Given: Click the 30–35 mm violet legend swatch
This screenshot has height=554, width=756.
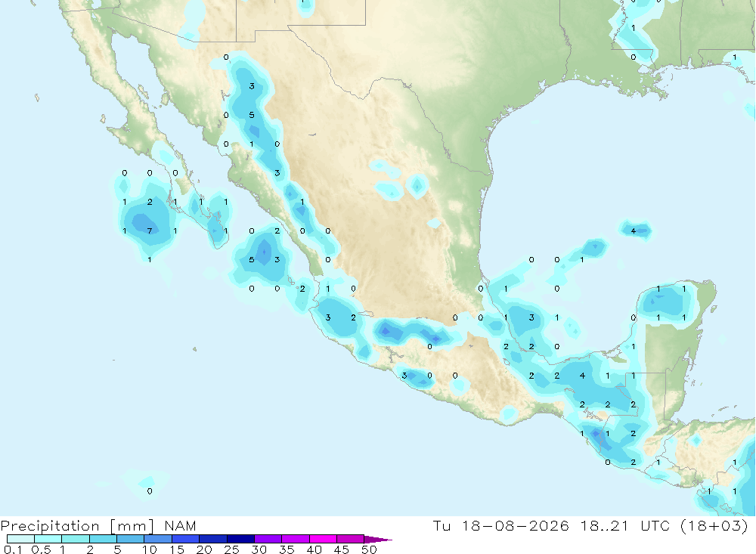Looking at the screenshot, I should (268, 539).
